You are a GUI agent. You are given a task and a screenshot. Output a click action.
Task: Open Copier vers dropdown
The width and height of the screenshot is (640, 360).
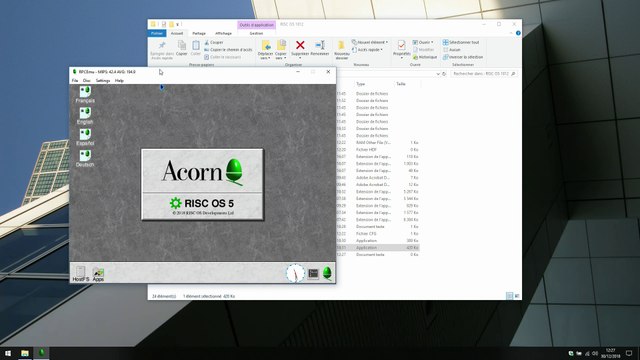(281, 50)
